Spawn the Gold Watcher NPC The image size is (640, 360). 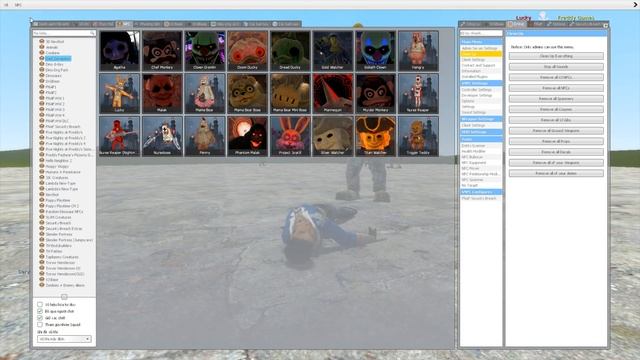click(x=333, y=51)
